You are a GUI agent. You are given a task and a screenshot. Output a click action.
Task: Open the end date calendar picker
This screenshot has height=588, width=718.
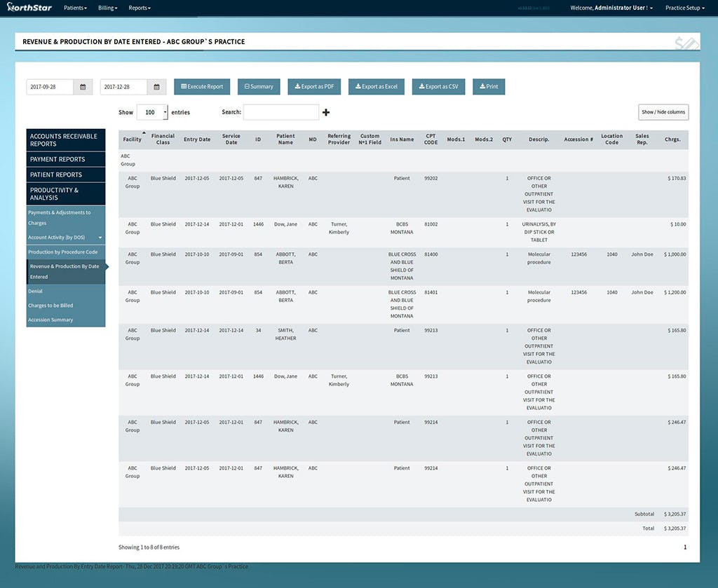(x=156, y=86)
